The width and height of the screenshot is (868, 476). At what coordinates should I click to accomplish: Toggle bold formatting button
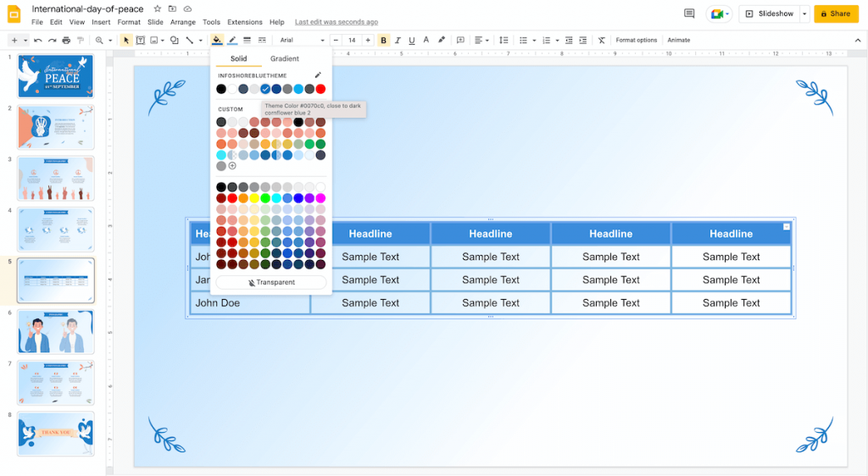(x=384, y=40)
